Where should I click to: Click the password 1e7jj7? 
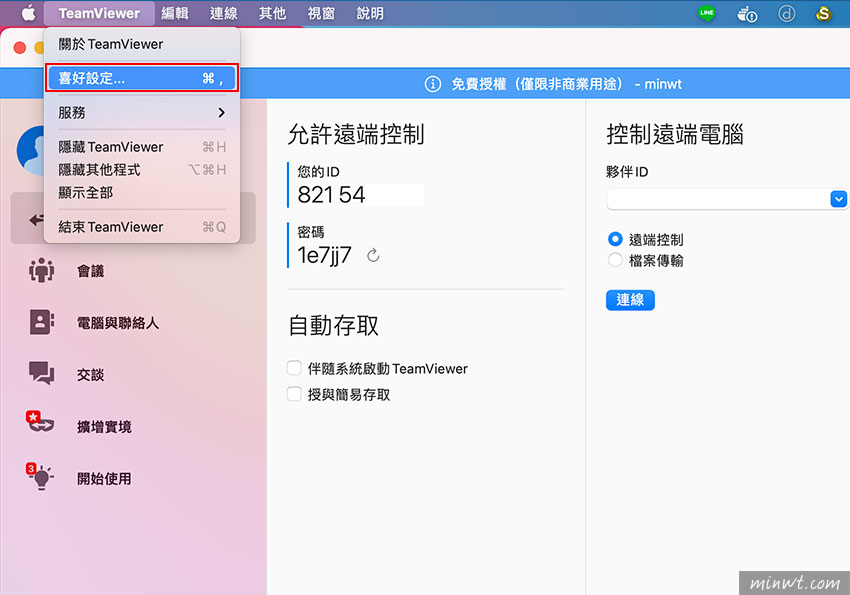pyautogui.click(x=324, y=255)
